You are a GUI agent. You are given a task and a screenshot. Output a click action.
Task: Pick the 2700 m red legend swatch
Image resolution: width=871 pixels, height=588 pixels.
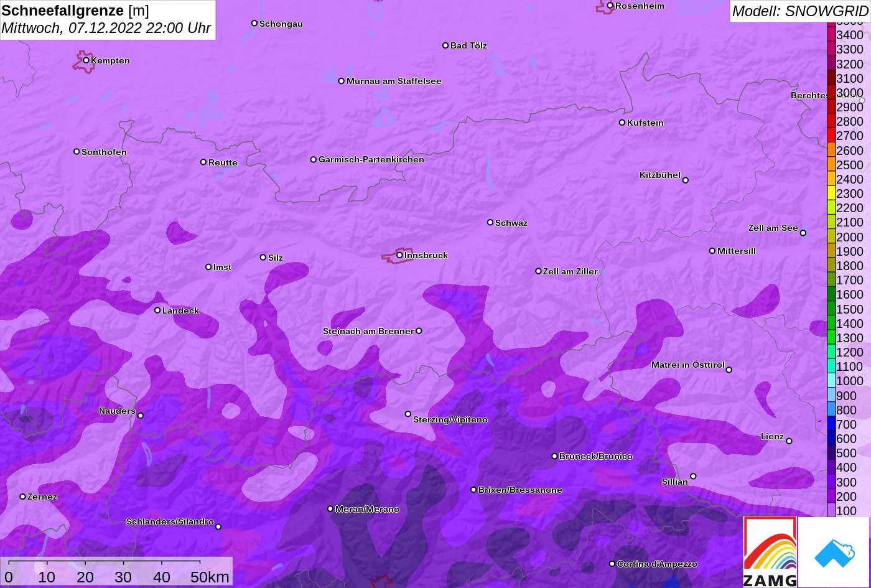coord(831,136)
